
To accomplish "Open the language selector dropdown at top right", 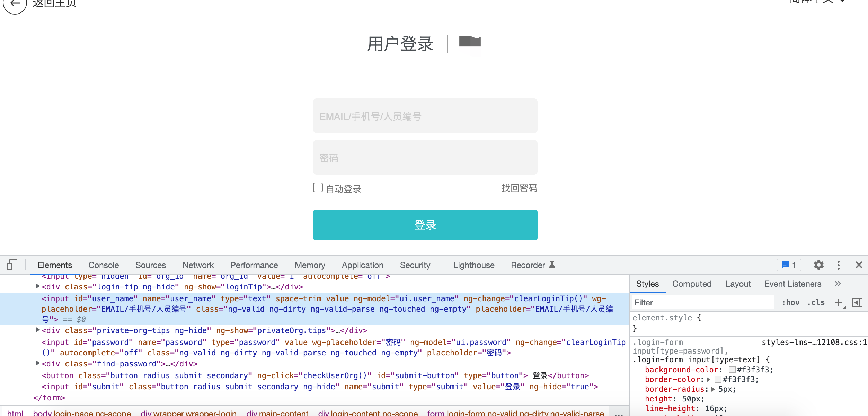I will [x=817, y=2].
